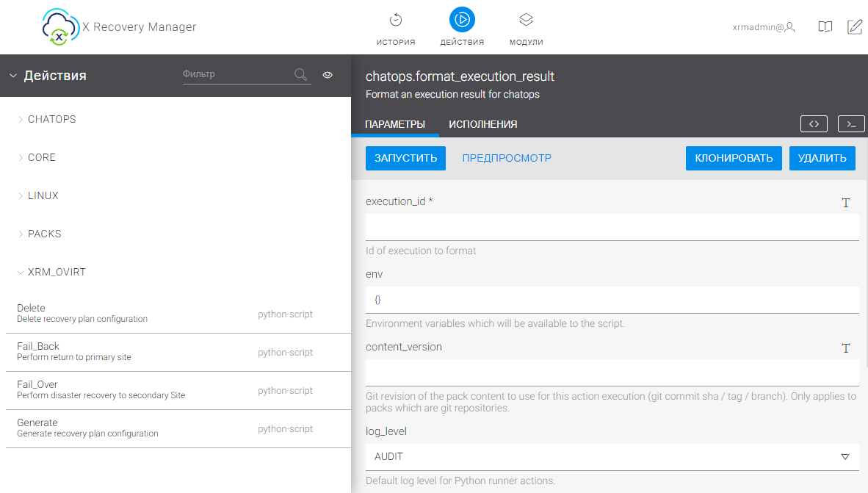Select the Параметры tab
This screenshot has height=493, width=868.
tap(395, 124)
